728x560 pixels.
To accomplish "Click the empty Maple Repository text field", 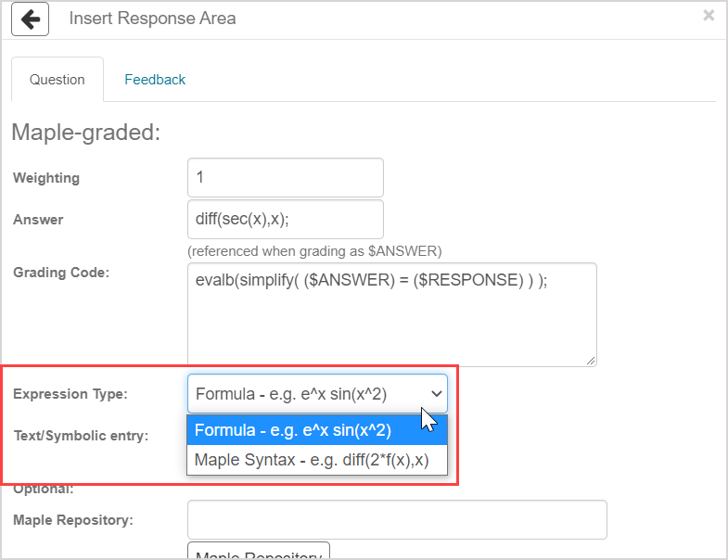I will (x=397, y=520).
